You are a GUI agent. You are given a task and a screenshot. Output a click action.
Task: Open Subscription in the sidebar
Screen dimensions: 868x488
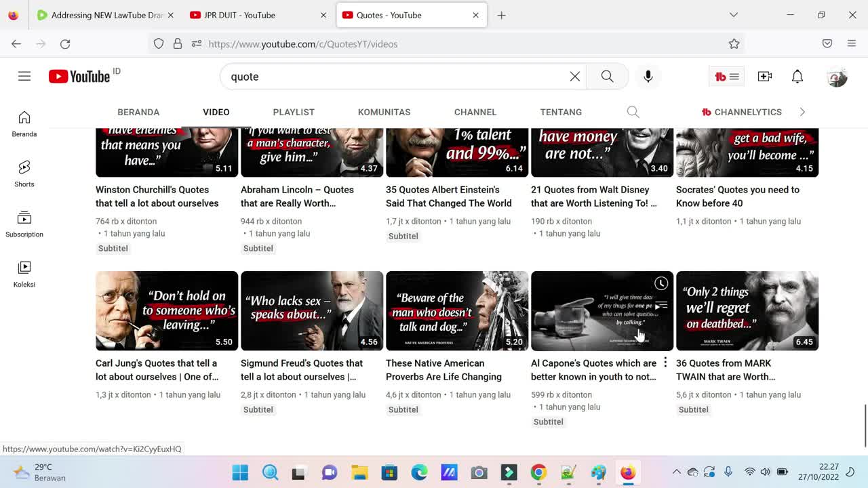coord(24,224)
